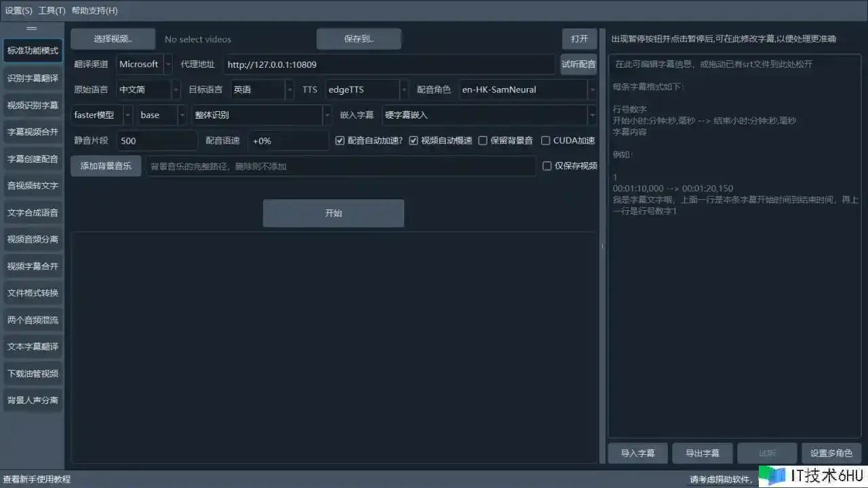This screenshot has height=488, width=868.
Task: Select 文字合成语音 in sidebar
Action: 33,212
